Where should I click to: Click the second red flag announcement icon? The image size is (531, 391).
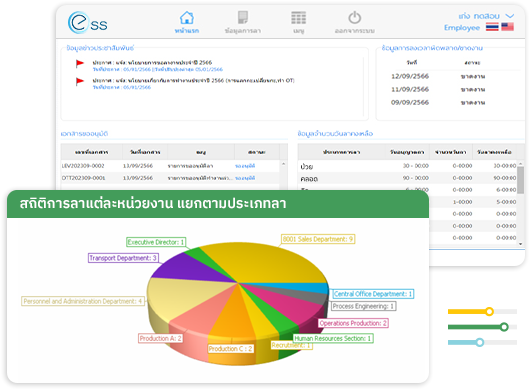click(80, 81)
